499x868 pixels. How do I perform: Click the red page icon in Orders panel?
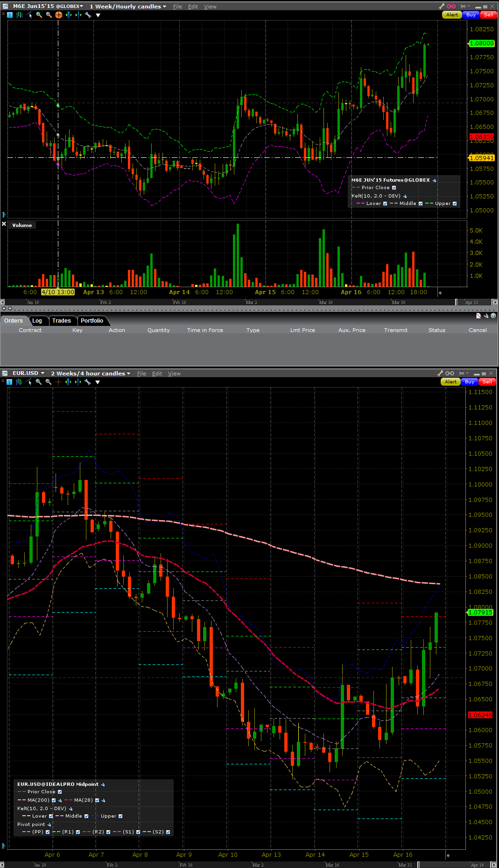478,316
